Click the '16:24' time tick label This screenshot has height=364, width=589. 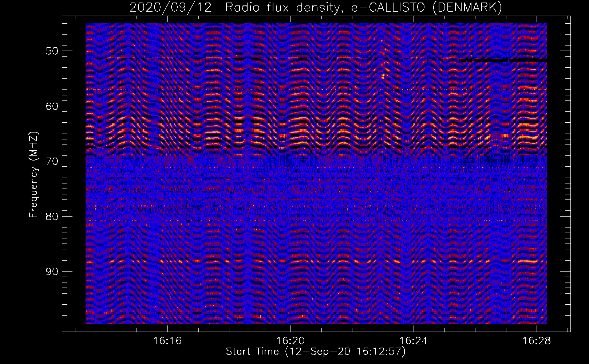413,341
